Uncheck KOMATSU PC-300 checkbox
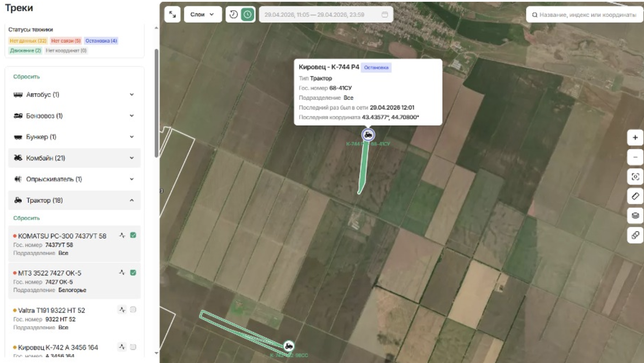Image resolution: width=644 pixels, height=363 pixels. click(133, 235)
